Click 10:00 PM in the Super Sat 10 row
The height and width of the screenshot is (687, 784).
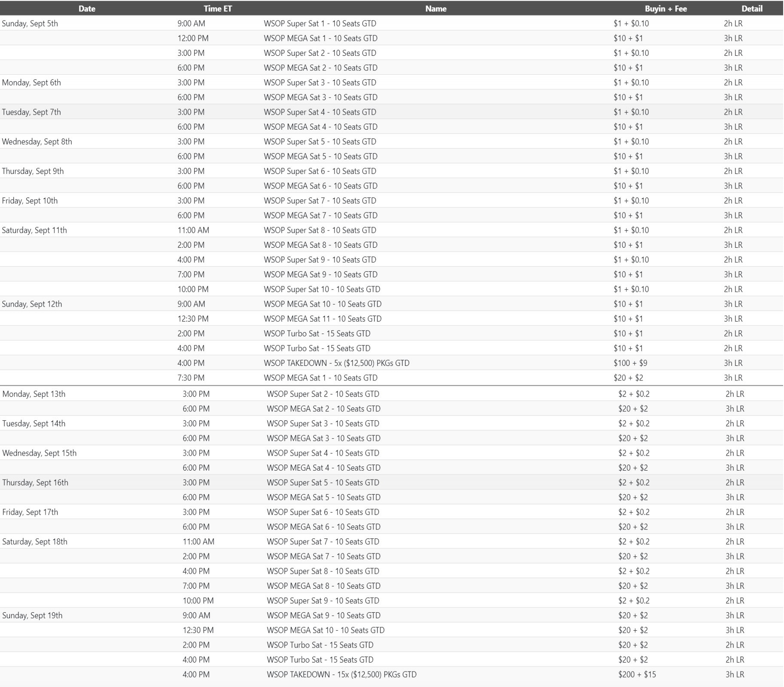coord(193,289)
